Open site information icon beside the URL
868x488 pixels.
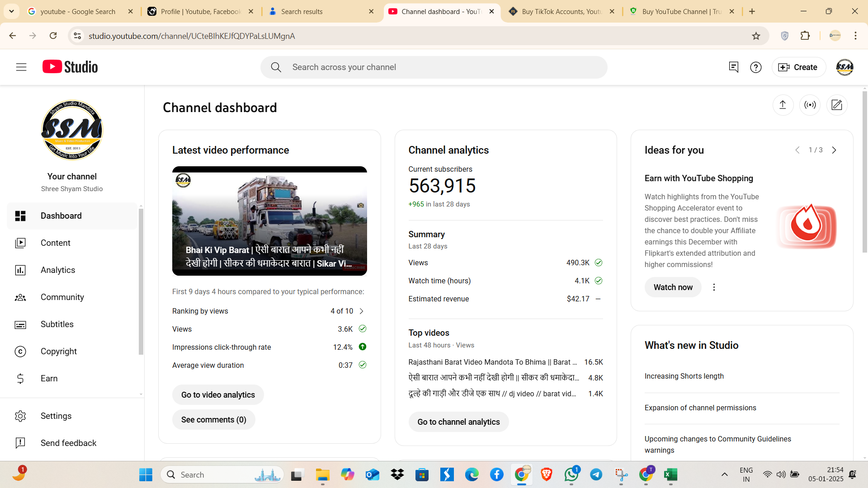click(x=77, y=36)
